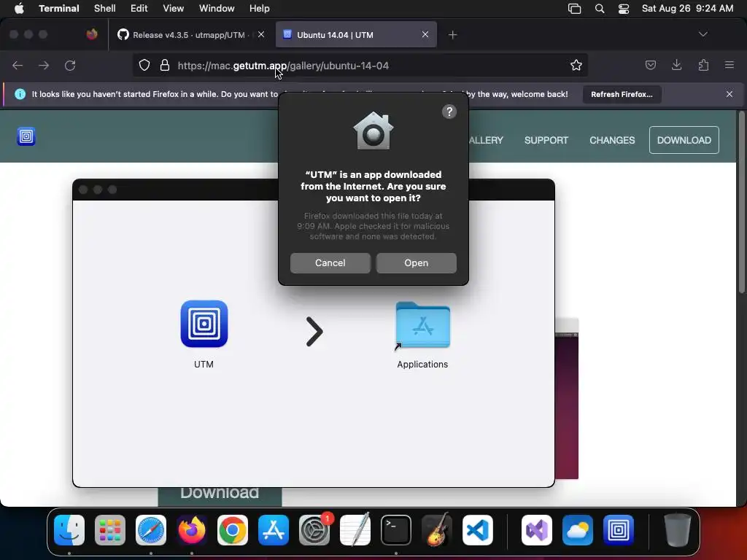Click the Stage Manager menu bar icon

(x=575, y=9)
